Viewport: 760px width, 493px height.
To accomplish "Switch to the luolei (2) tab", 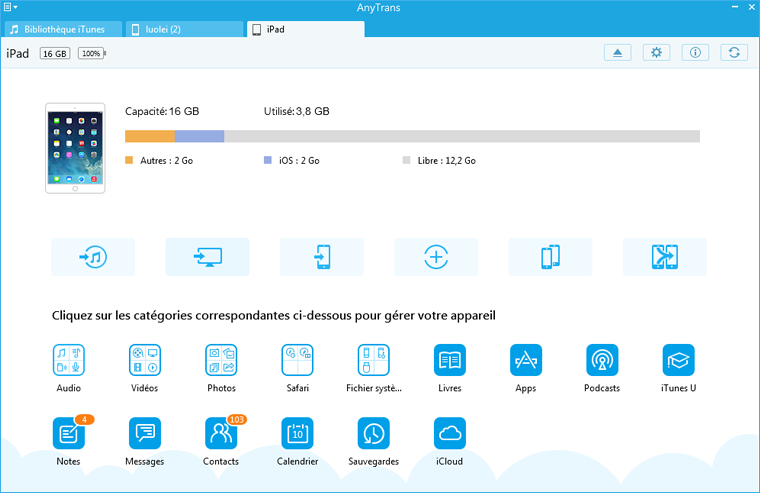I will (x=184, y=29).
